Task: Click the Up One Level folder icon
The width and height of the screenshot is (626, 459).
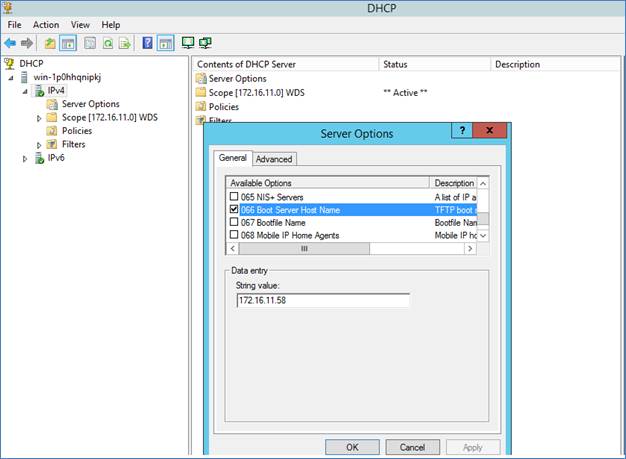Action: tap(49, 43)
